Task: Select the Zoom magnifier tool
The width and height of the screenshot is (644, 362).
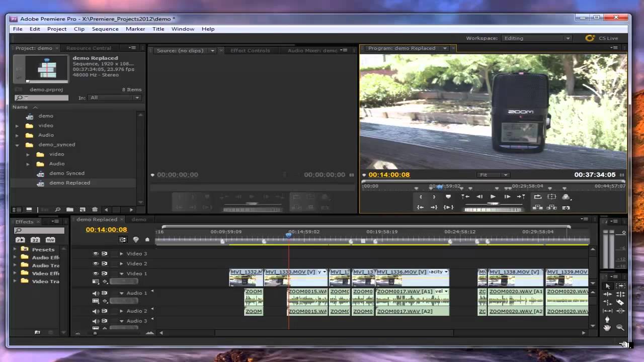Action: [620, 328]
